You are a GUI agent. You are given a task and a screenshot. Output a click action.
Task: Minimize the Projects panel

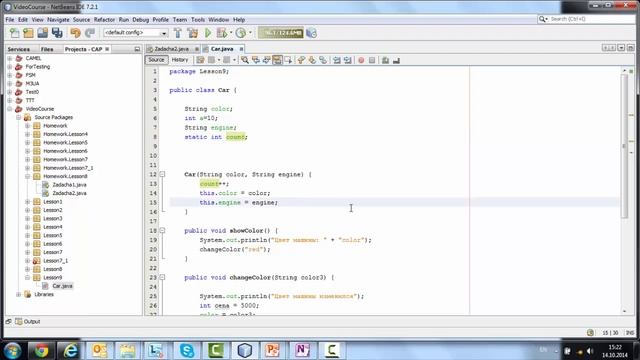137,49
